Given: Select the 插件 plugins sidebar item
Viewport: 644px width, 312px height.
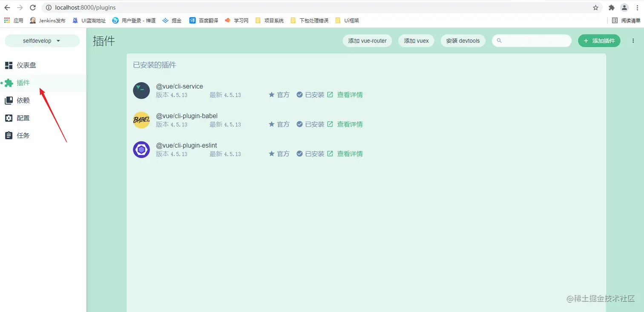Looking at the screenshot, I should pos(43,83).
